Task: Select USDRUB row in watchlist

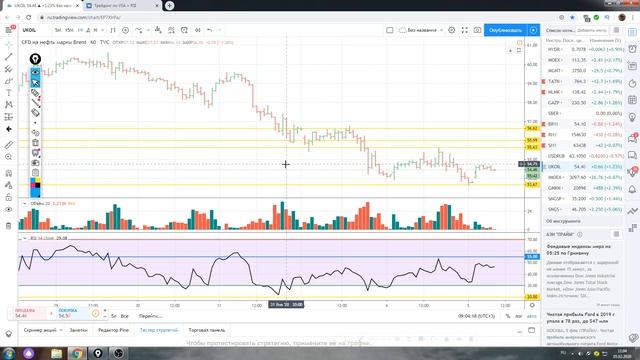Action: (584, 156)
